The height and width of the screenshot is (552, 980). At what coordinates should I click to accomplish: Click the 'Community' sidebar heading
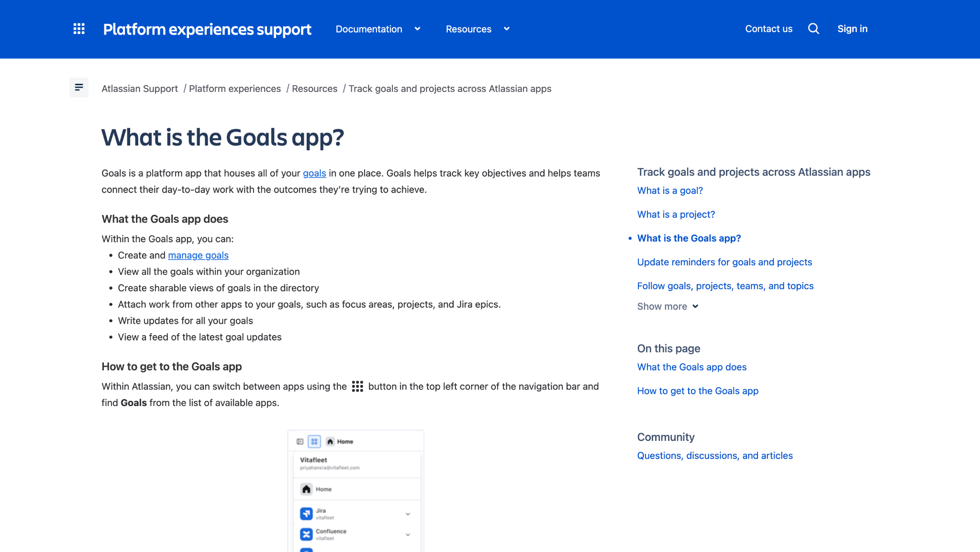pos(666,437)
